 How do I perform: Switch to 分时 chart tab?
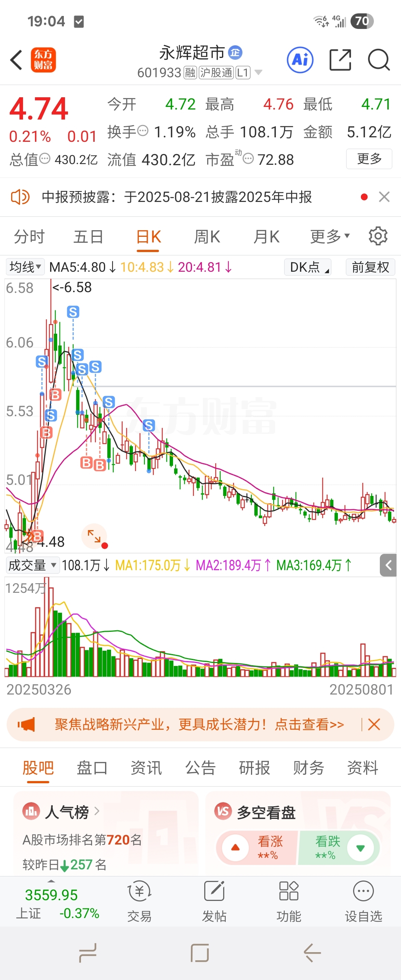[29, 236]
